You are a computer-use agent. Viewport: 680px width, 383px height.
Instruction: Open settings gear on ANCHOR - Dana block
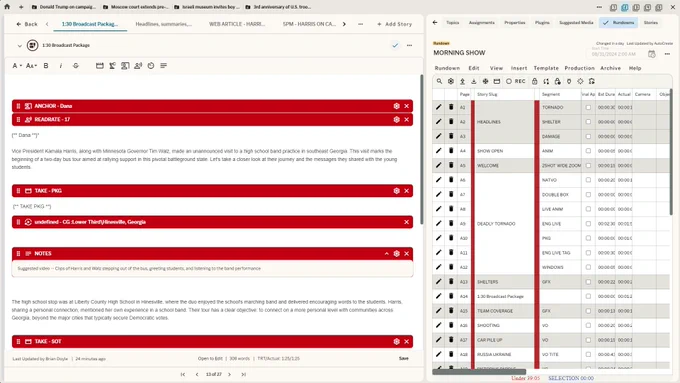tap(396, 106)
